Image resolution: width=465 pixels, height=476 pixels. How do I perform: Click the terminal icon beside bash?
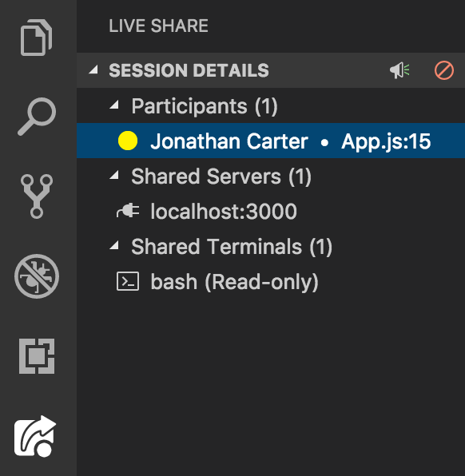coord(128,281)
